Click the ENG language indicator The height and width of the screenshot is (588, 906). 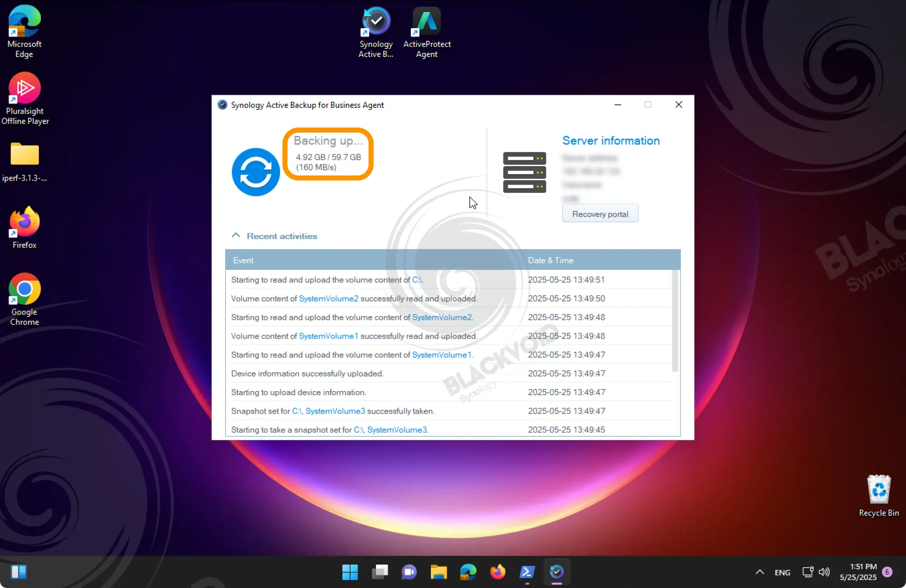point(782,572)
